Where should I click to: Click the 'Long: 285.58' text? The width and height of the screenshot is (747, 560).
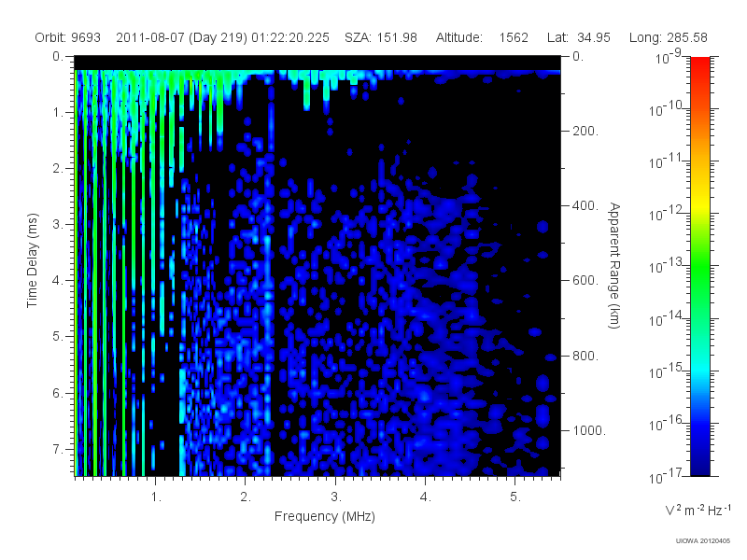668,37
